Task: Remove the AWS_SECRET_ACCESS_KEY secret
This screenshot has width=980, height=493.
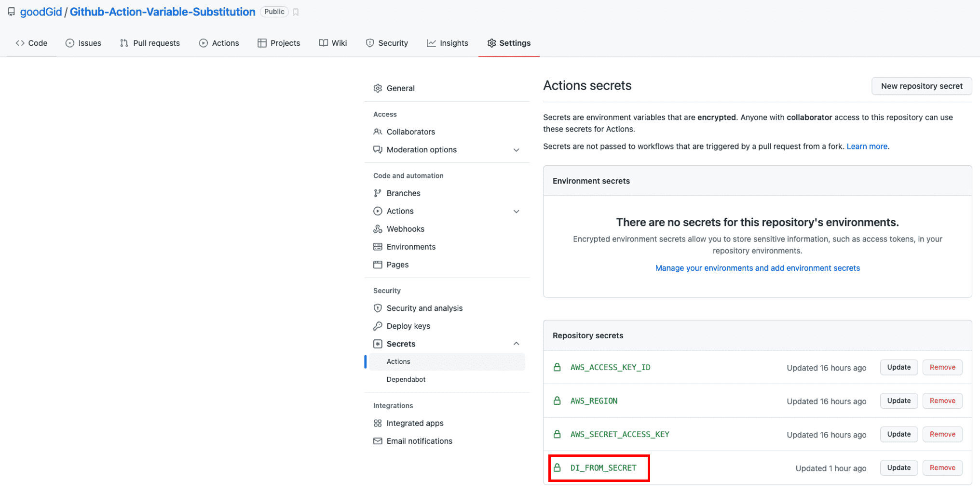Action: [942, 434]
